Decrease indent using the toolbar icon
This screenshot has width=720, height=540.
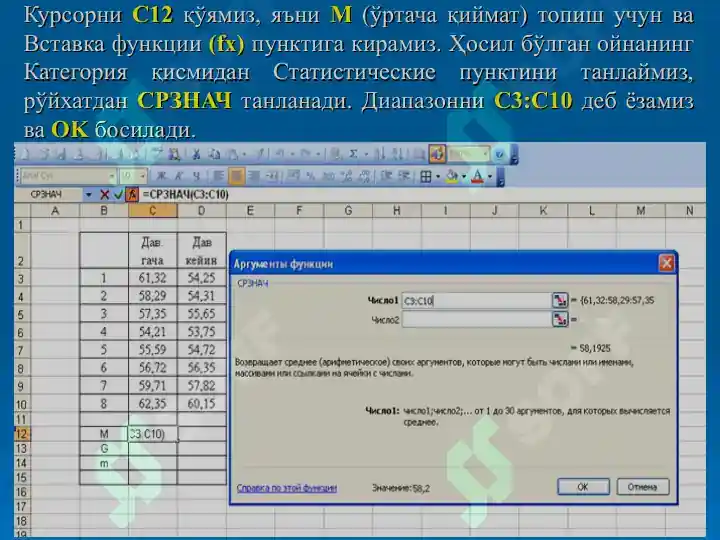[x=387, y=176]
